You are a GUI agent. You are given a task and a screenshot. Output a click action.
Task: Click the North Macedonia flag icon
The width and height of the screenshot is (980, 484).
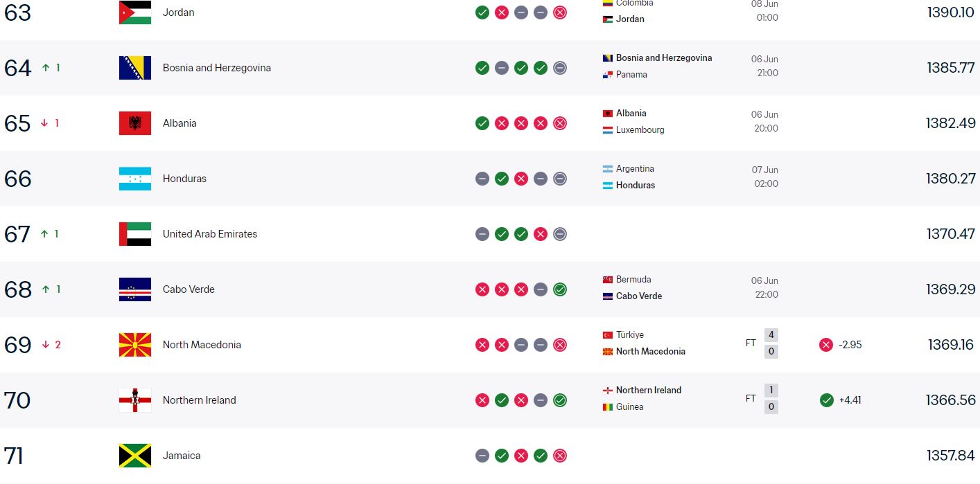135,345
